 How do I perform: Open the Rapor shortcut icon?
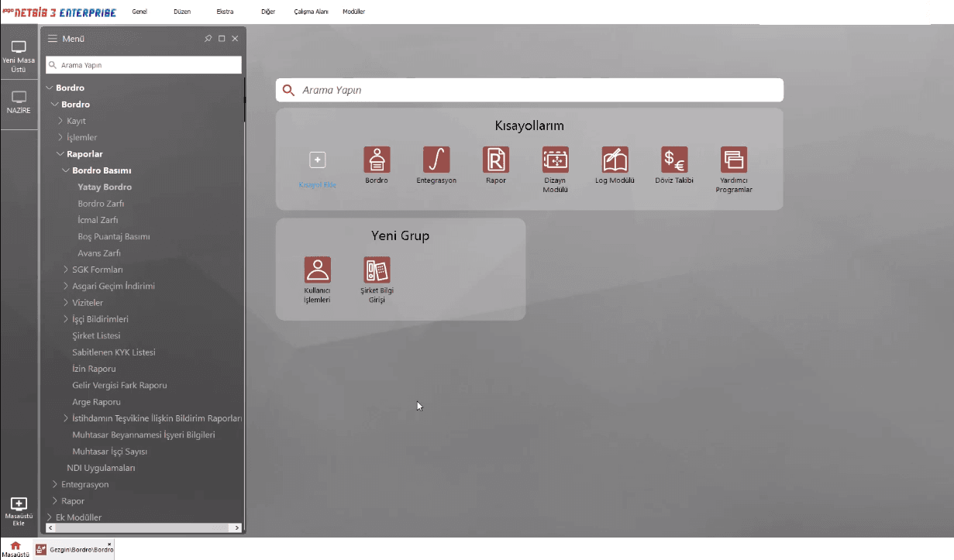pyautogui.click(x=495, y=160)
